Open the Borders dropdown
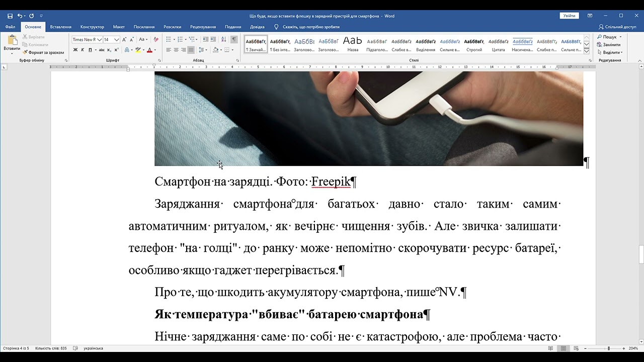Screen dimensions: 644x362 (x=232, y=50)
